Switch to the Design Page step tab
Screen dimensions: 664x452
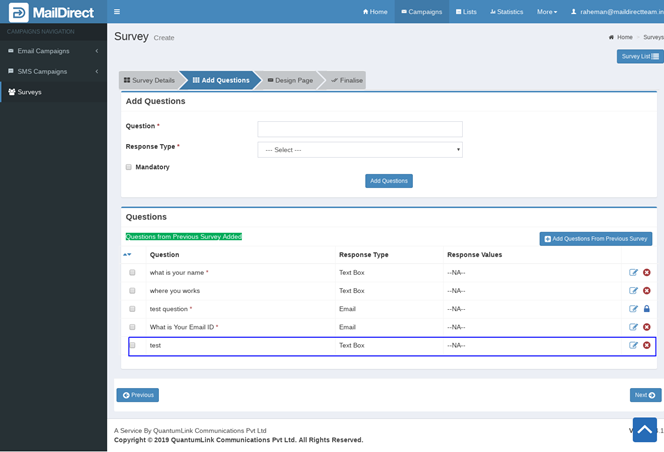coord(287,80)
